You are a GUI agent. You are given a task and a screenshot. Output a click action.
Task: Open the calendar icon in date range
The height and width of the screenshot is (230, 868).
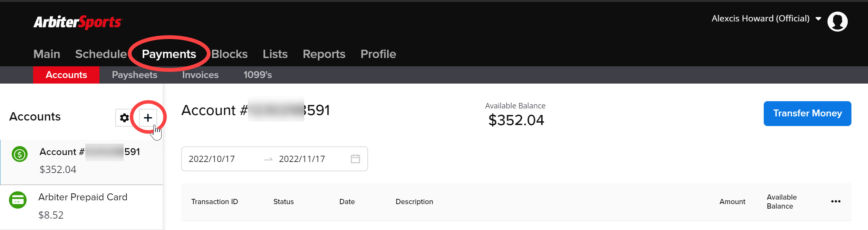[x=355, y=159]
